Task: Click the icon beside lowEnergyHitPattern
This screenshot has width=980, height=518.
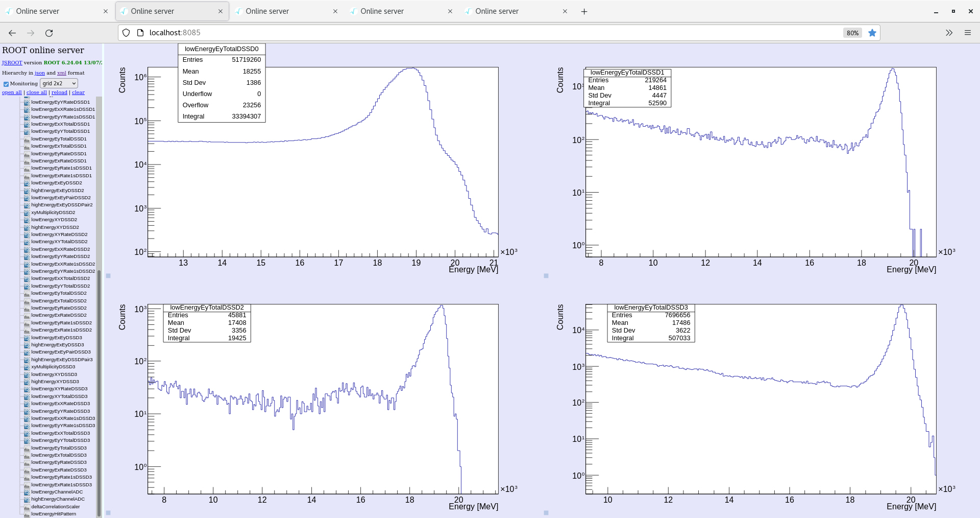Action: click(27, 514)
